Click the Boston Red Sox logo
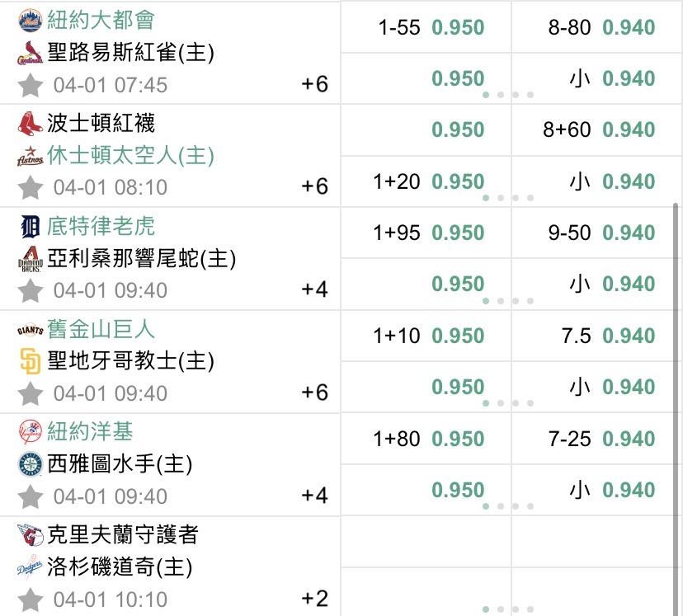Viewport: 683px width, 616px height. pyautogui.click(x=30, y=123)
